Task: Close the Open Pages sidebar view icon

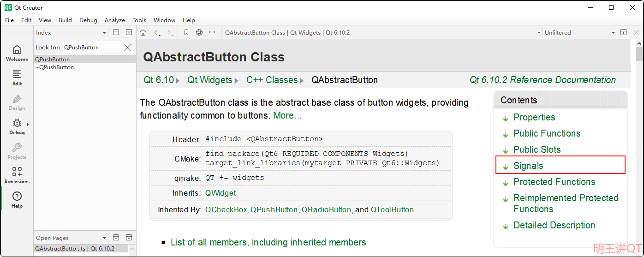Action: click(129, 238)
